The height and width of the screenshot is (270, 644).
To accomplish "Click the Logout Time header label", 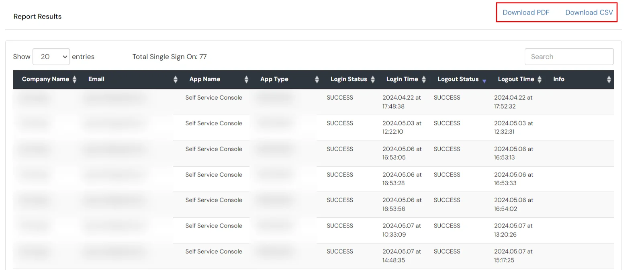I will click(x=516, y=79).
